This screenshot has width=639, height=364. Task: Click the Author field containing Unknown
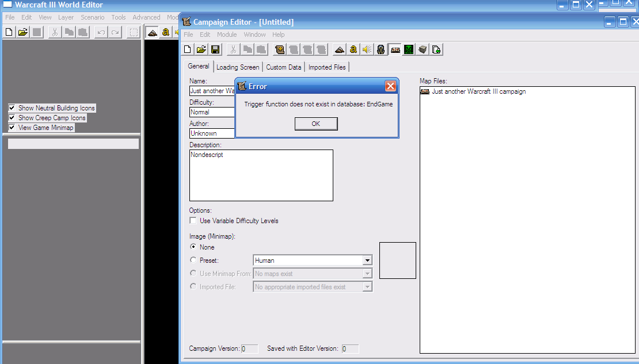(212, 133)
